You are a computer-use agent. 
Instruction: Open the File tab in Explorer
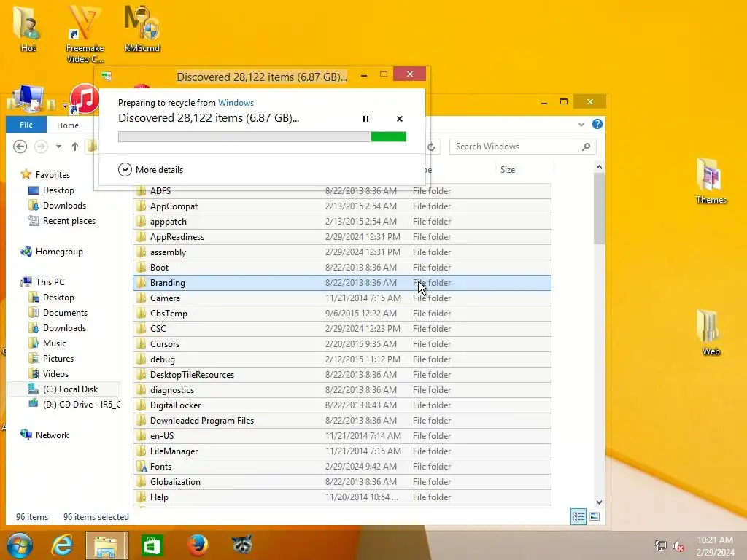(26, 125)
